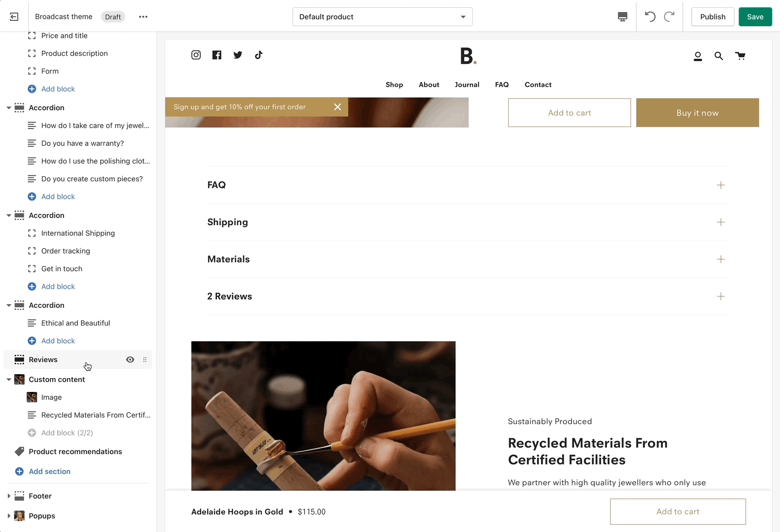Expand the Shipping accordion in preview
Screen dimensions: 780x532
(x=720, y=222)
